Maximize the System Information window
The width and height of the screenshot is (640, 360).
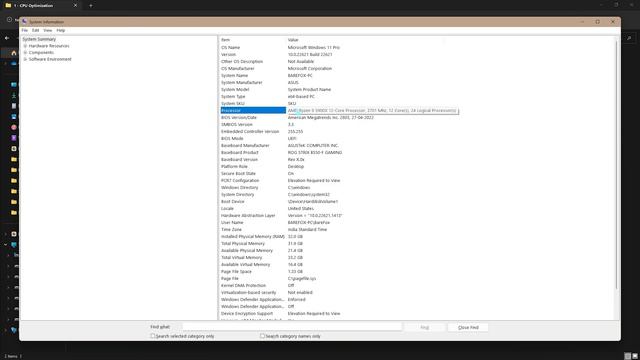598,22
